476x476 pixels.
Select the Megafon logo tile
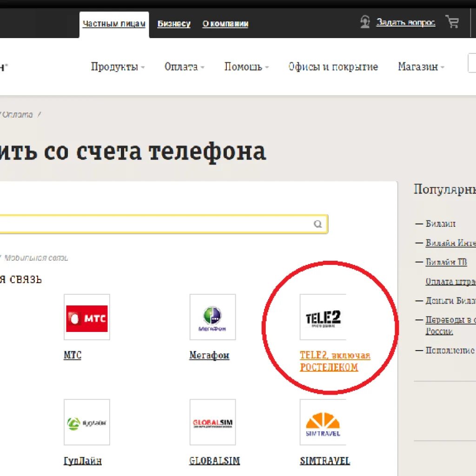[x=212, y=317]
